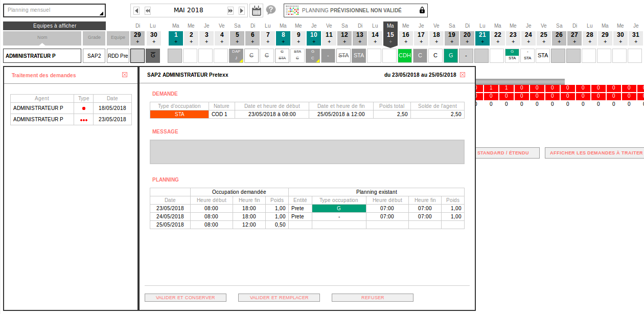Click the ADMINISTRATEUR P name field
This screenshot has height=314, width=644.
click(x=42, y=56)
